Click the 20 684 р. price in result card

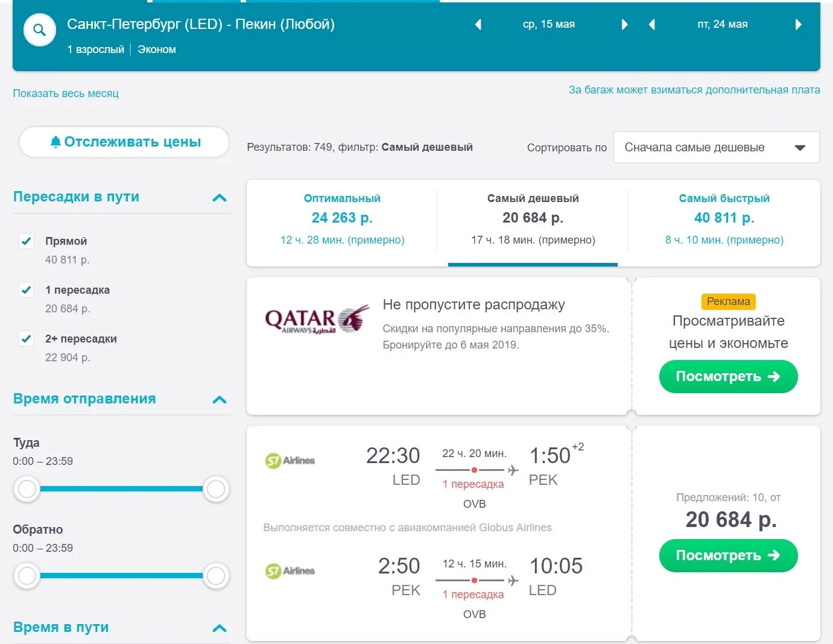(730, 520)
